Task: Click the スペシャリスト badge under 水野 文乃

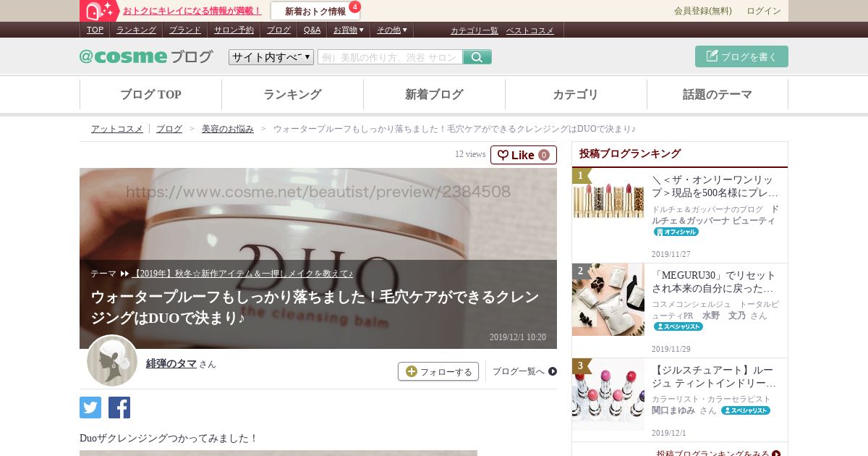Action: [x=678, y=326]
